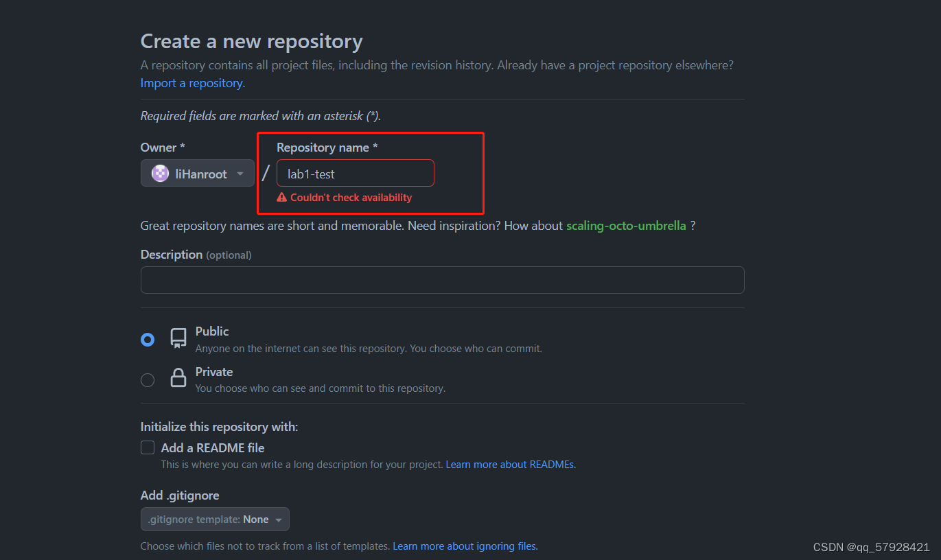Click the Repository name input showing lab1-test
This screenshot has height=560, width=941.
point(355,173)
